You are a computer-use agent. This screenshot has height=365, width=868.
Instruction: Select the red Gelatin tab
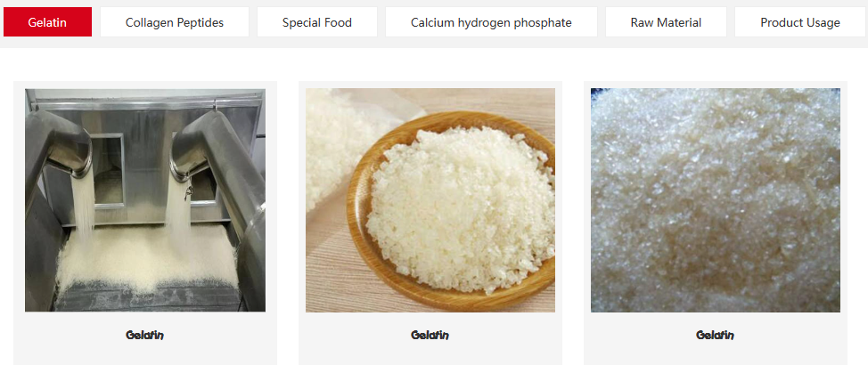click(47, 22)
